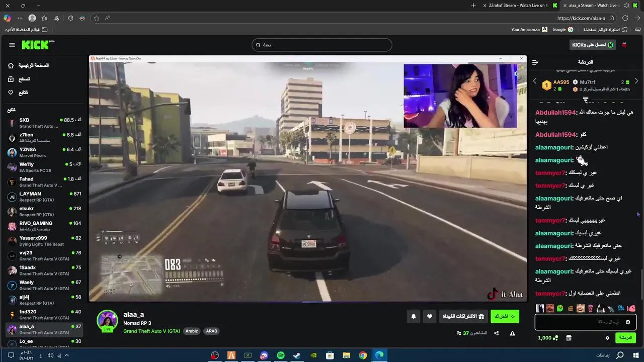This screenshot has width=644, height=362.
Task: Open Yasserx999 channel in sidebar
Action: point(44,241)
